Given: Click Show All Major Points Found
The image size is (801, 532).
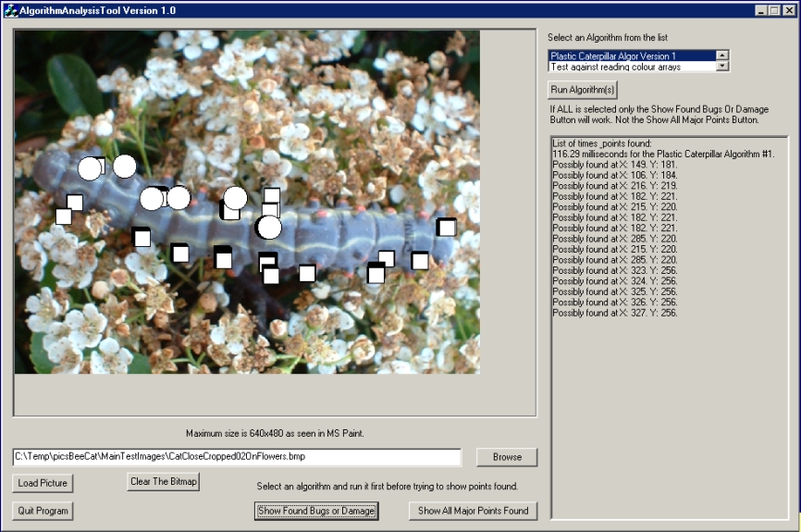Looking at the screenshot, I should click(x=473, y=511).
